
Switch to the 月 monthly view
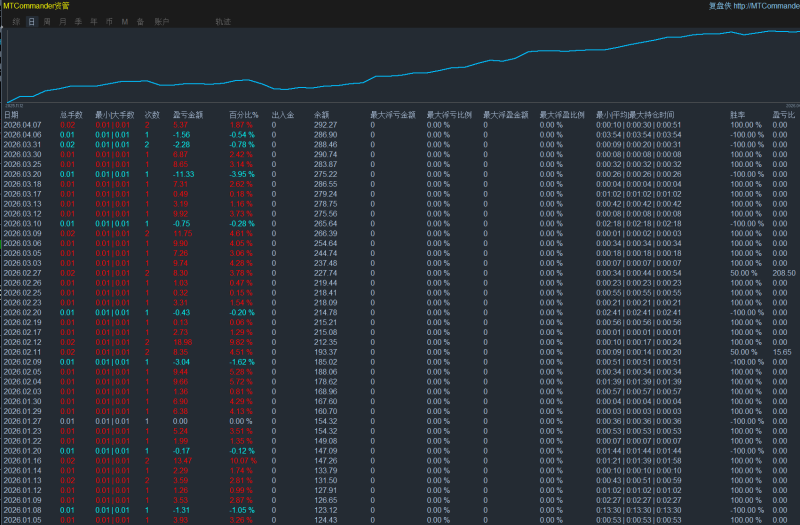63,21
